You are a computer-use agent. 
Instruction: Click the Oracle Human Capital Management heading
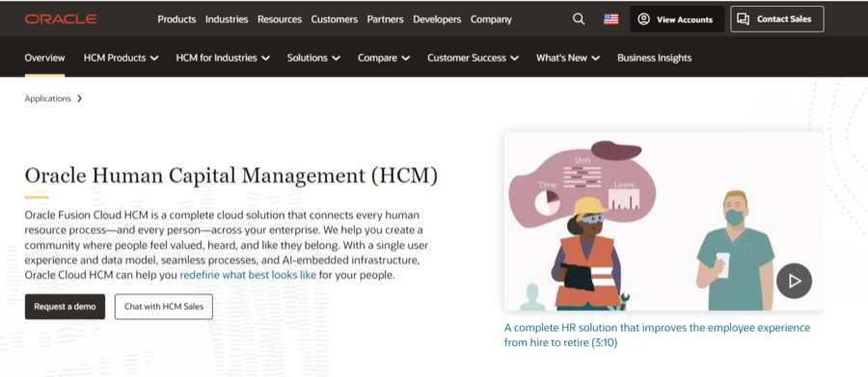231,175
